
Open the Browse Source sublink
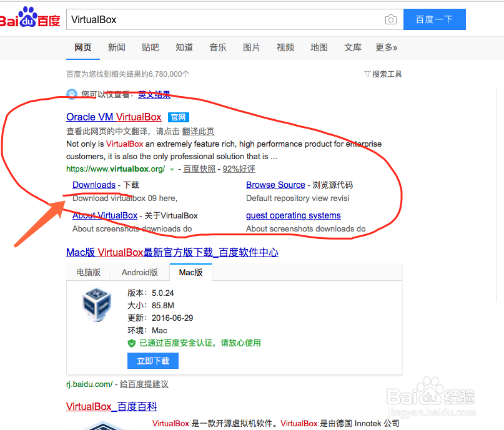pos(275,185)
